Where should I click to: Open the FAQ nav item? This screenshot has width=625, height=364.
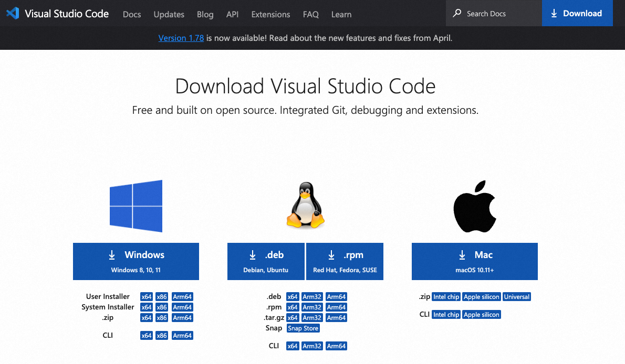[311, 14]
